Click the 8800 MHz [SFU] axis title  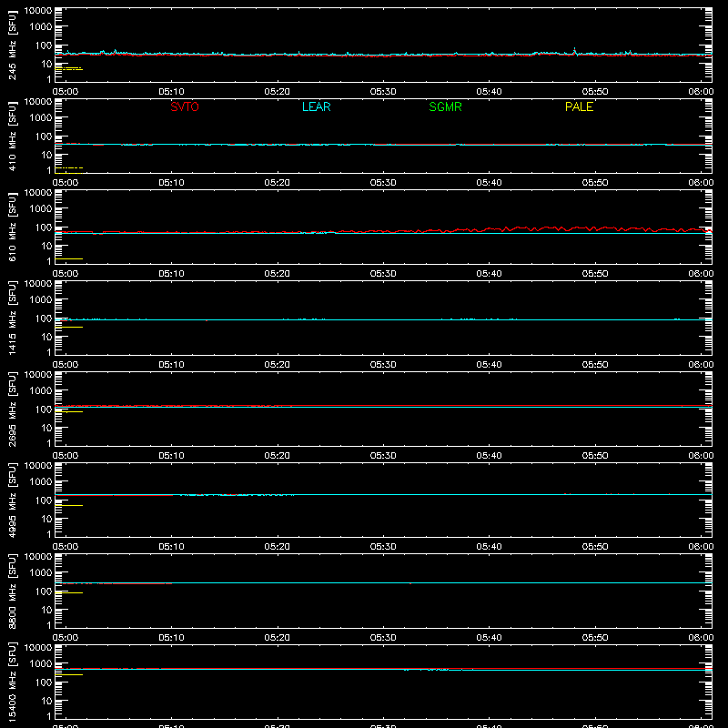pos(12,591)
